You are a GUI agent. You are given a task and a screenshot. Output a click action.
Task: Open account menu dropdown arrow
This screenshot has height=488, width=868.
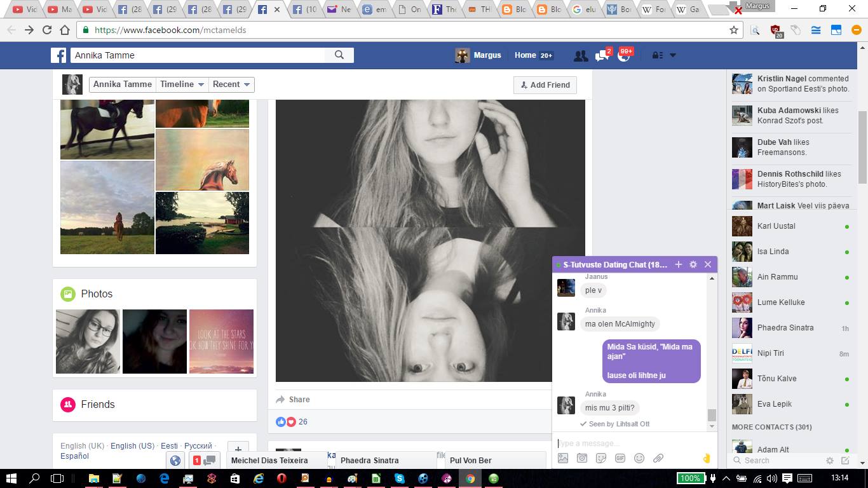(673, 55)
